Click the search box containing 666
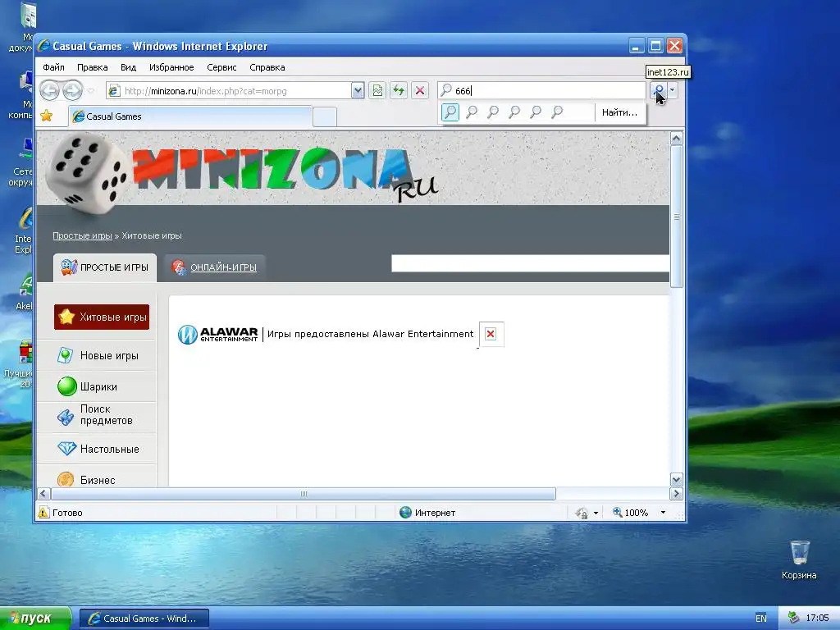 tap(541, 90)
